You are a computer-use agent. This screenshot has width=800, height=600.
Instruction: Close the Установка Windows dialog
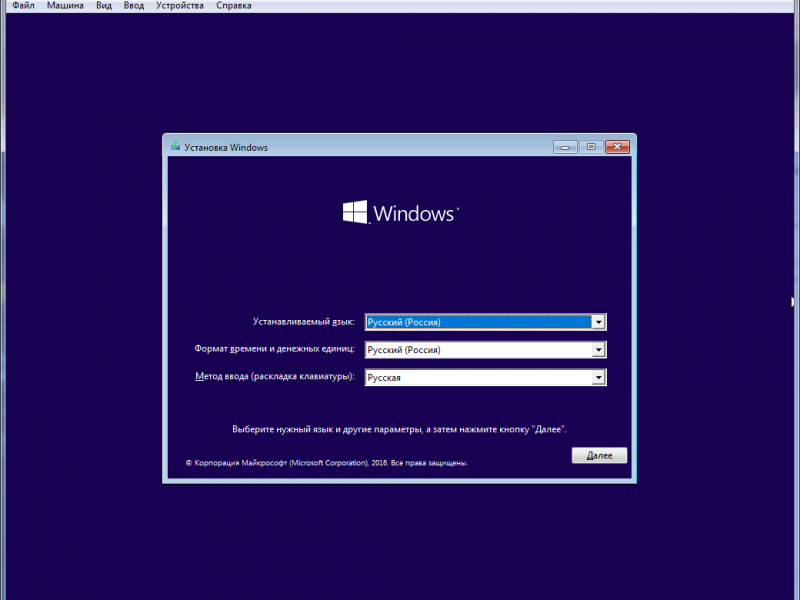tap(617, 147)
